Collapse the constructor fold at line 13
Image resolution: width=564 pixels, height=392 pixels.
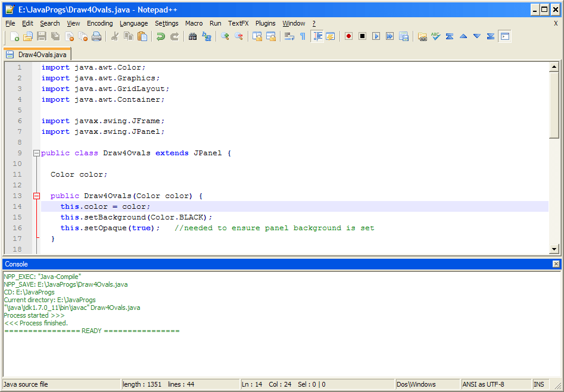coord(36,196)
